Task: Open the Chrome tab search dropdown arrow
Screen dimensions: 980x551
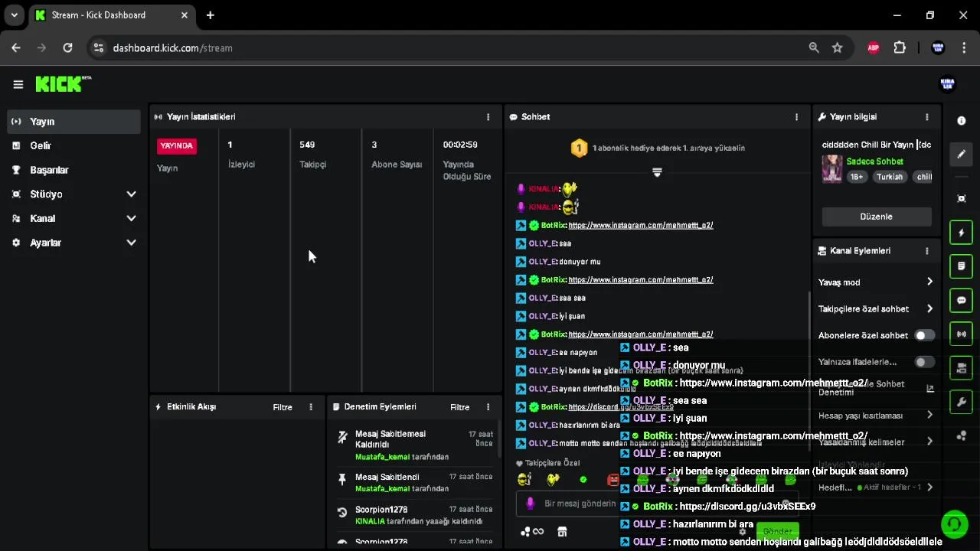Action: click(x=14, y=15)
